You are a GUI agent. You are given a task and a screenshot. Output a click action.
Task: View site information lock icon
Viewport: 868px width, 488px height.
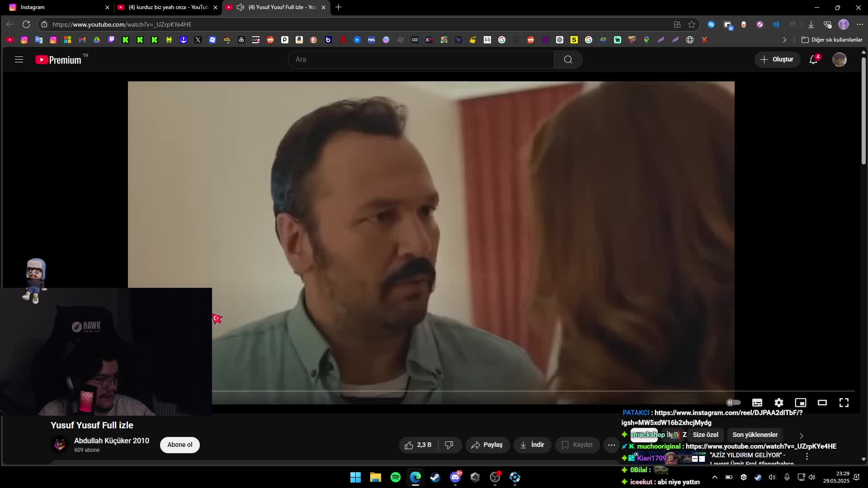pyautogui.click(x=44, y=24)
